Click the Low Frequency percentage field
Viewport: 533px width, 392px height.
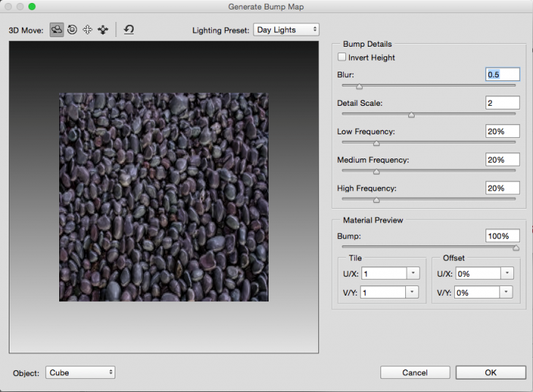tap(502, 131)
